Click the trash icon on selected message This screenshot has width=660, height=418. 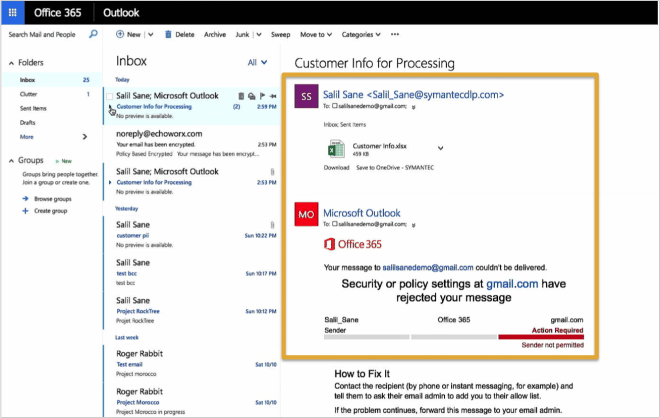(x=241, y=96)
